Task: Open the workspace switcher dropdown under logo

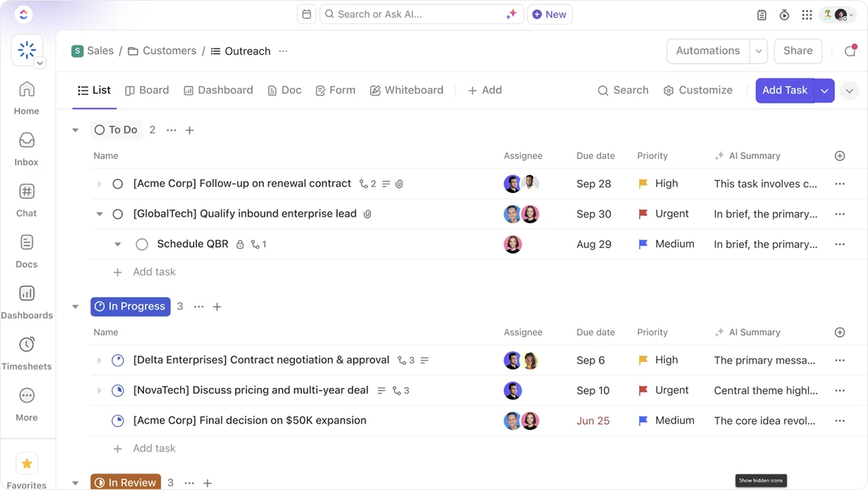Action: point(40,64)
